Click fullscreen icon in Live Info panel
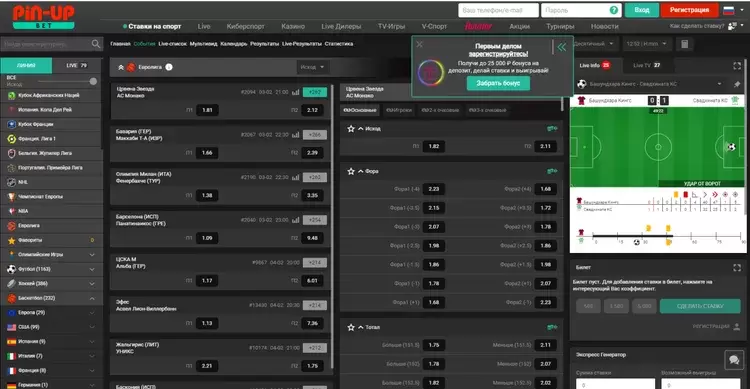Screen dimensions: 750x389 [737, 66]
